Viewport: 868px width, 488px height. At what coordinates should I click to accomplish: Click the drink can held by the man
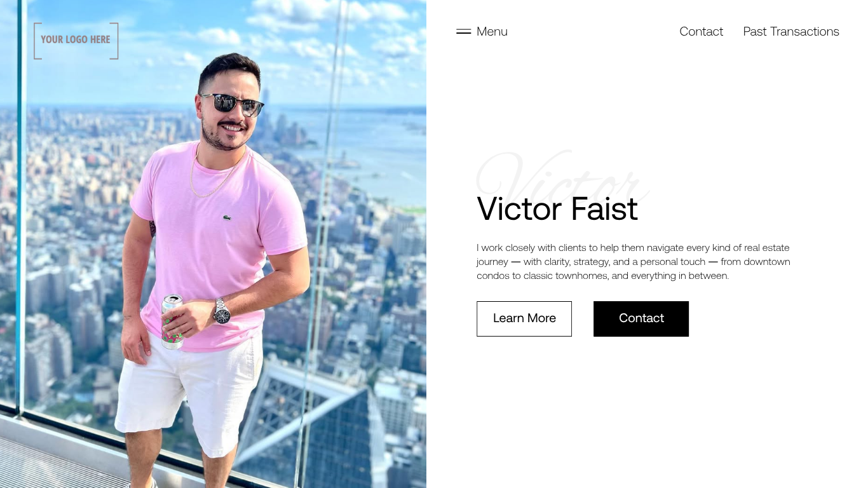pyautogui.click(x=172, y=322)
